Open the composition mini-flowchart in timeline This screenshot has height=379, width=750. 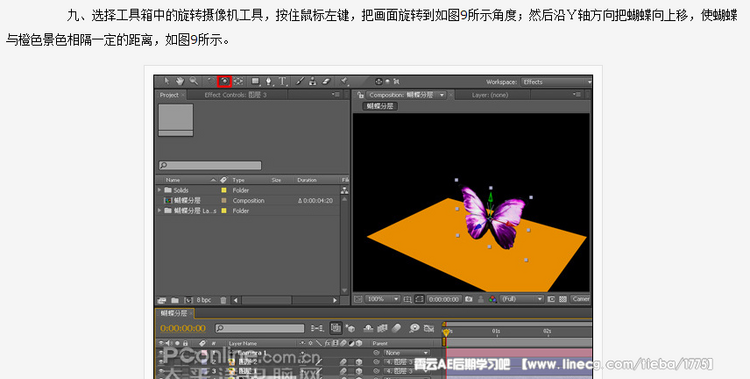pyautogui.click(x=317, y=328)
